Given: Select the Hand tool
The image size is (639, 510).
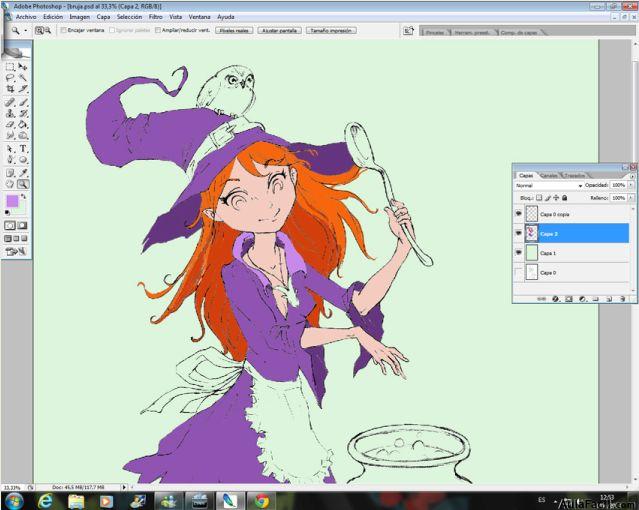Looking at the screenshot, I should click(10, 184).
